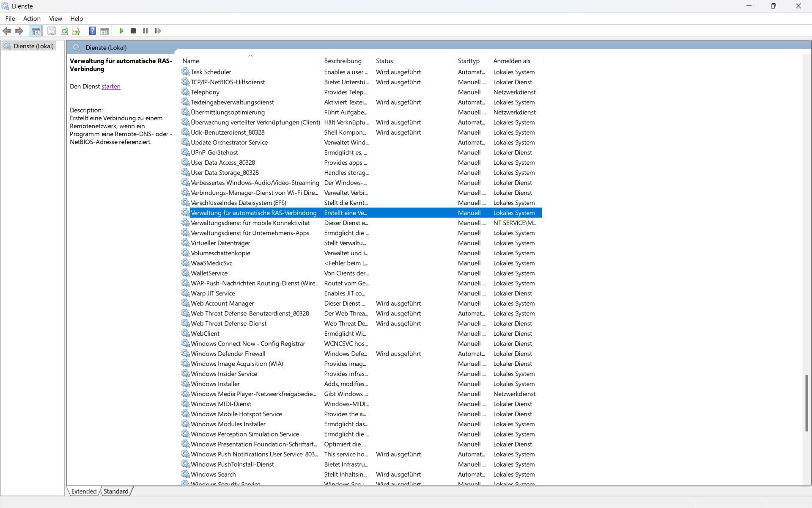Open the Action menu

(32, 19)
